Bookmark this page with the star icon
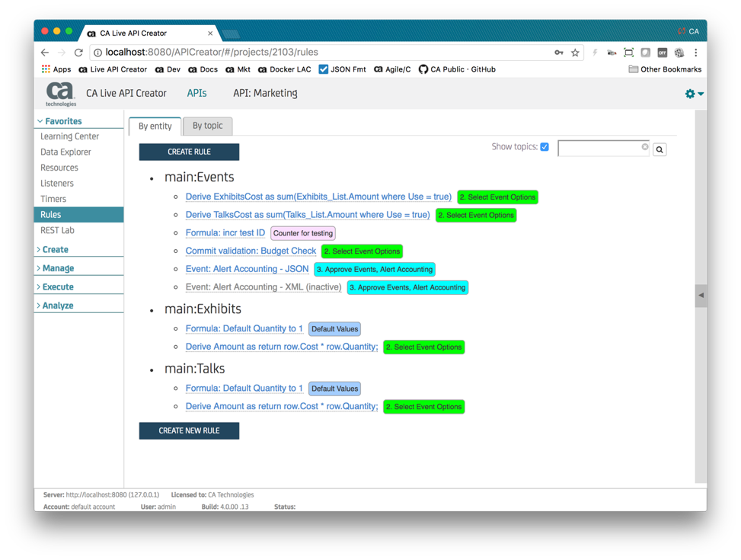This screenshot has width=741, height=560. (575, 53)
